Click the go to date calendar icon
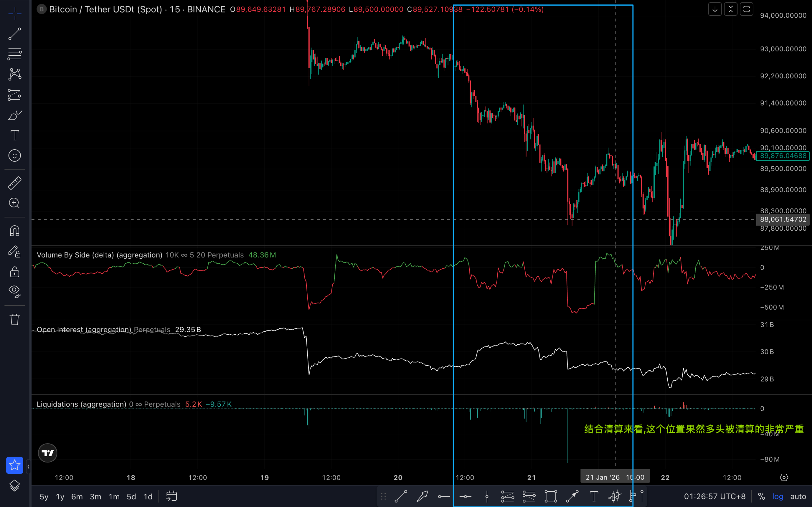The image size is (812, 507). 172,496
